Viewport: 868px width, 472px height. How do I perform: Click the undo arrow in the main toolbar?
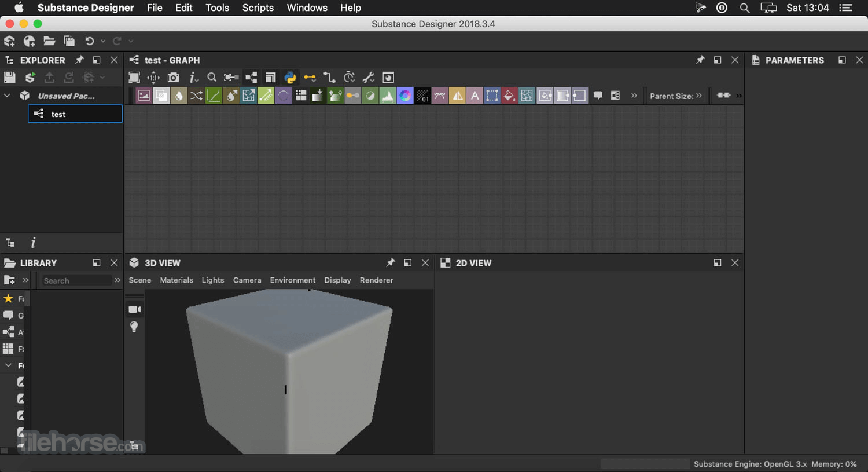click(89, 41)
